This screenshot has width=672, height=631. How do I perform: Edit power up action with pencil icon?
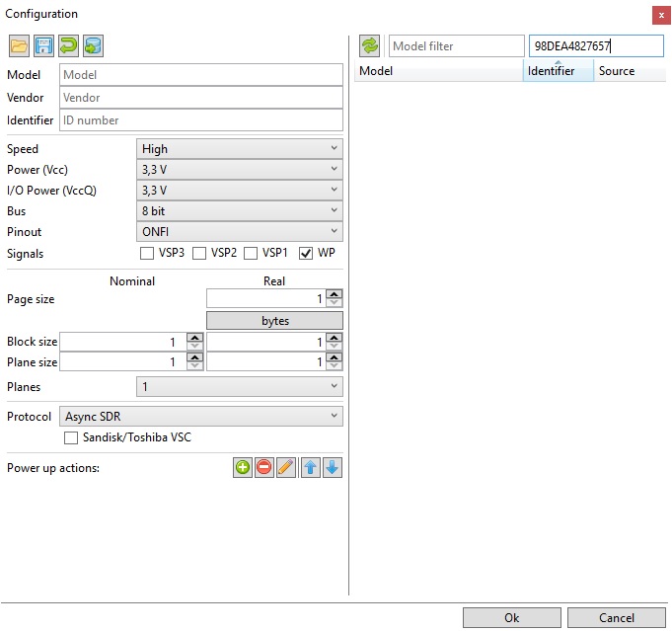(x=286, y=467)
